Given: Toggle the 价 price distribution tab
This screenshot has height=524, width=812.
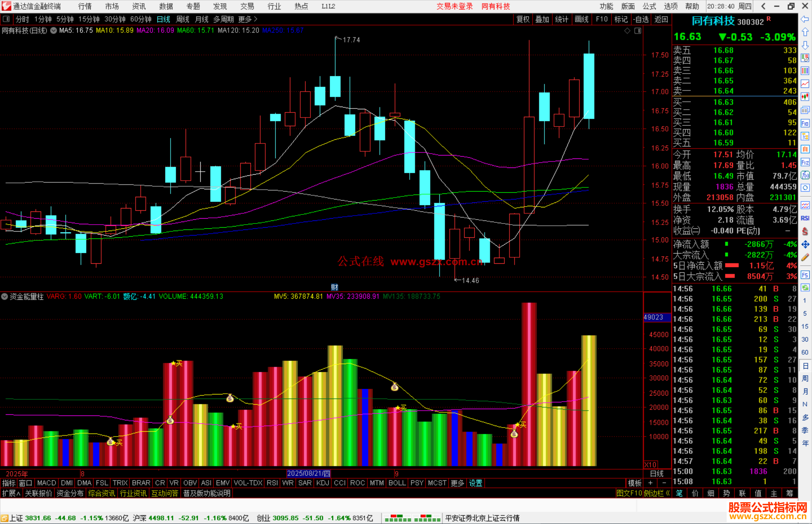Looking at the screenshot, I should click(695, 493).
